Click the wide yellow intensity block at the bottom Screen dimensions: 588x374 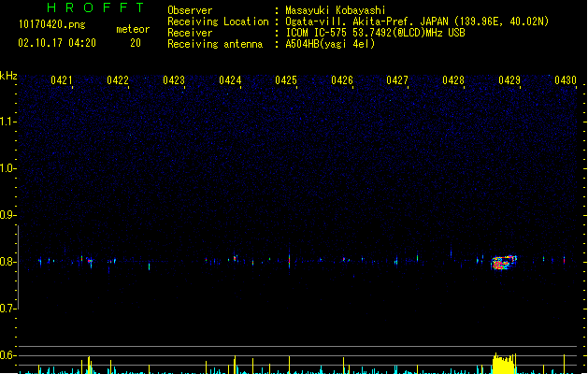504,364
